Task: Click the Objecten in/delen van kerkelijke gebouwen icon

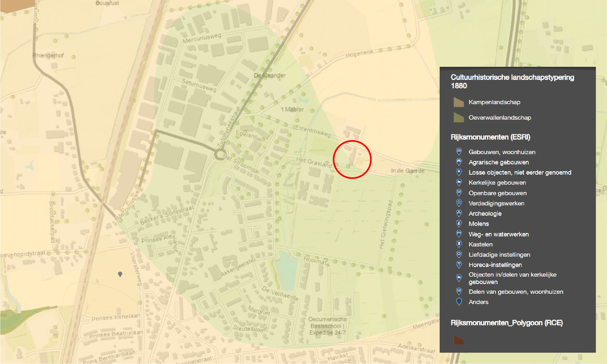Action: pos(459,278)
